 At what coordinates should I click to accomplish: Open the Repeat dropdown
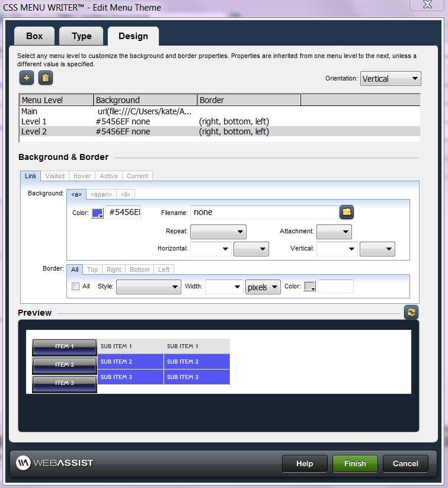click(218, 232)
